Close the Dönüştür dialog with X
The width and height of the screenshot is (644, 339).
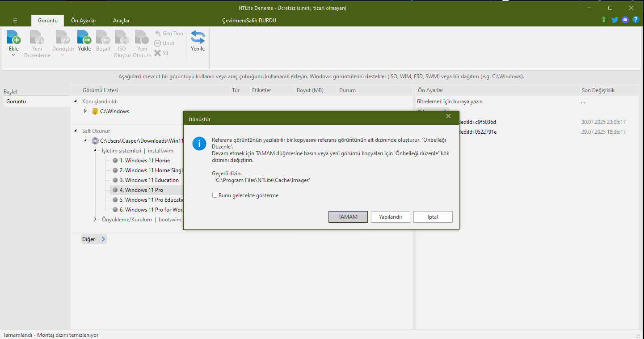(448, 116)
